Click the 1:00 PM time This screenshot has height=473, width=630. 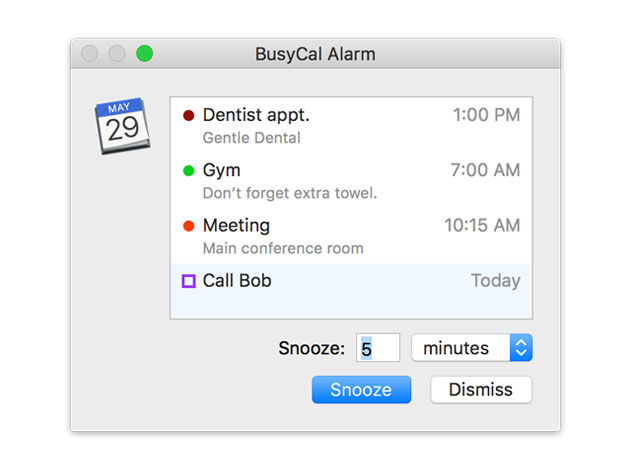tap(487, 115)
